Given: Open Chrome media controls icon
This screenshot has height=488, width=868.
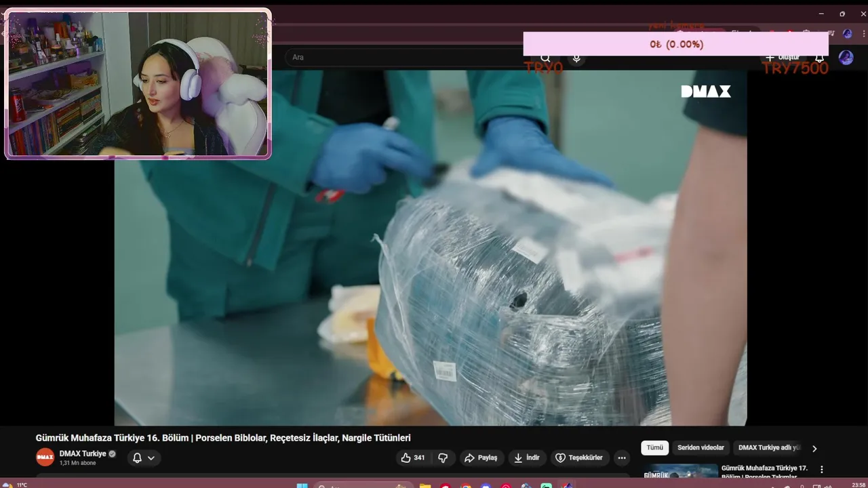Looking at the screenshot, I should 831,33.
